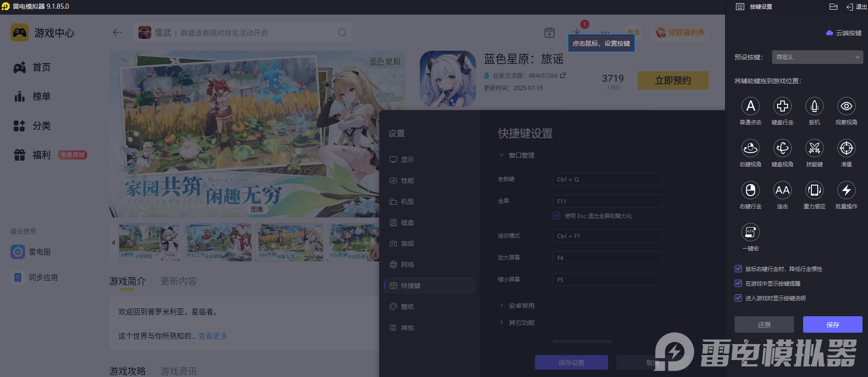Select the 观察视角 eye icon
This screenshot has height=377, width=868.
[x=846, y=106]
